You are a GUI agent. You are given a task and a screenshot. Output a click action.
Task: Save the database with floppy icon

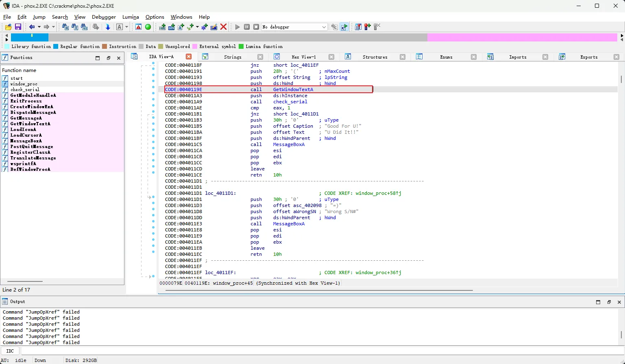tap(18, 27)
